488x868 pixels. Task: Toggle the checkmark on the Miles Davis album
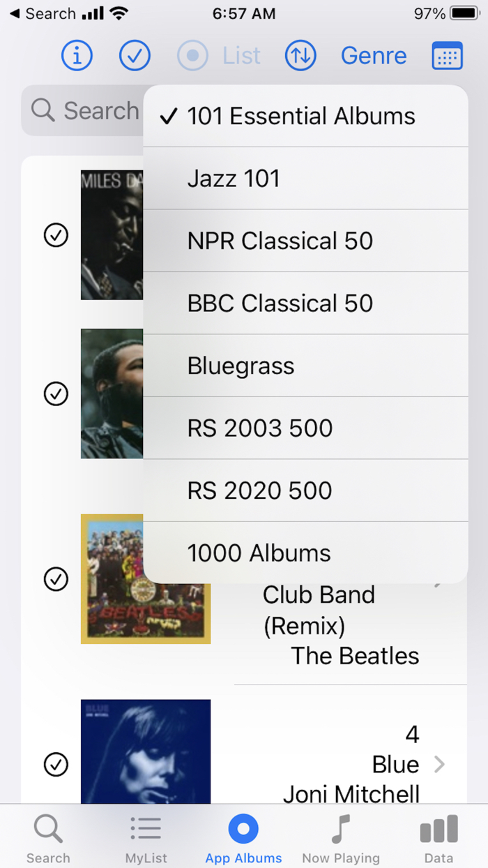tap(56, 234)
